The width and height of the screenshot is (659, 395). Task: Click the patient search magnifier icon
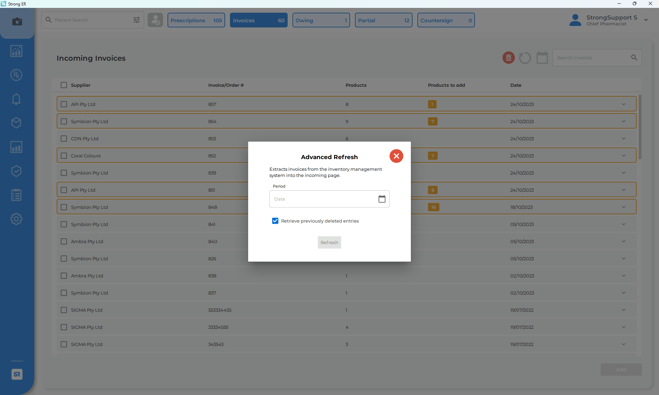tap(49, 20)
